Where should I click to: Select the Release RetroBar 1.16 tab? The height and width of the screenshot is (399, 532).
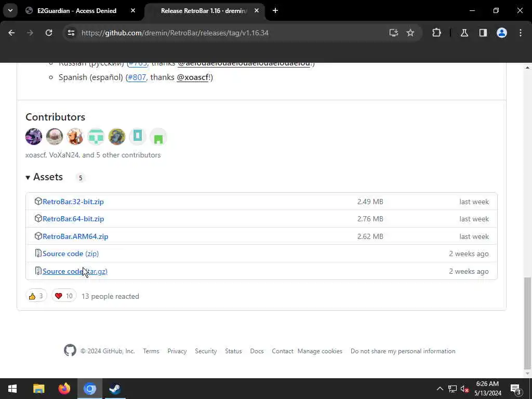pyautogui.click(x=204, y=11)
